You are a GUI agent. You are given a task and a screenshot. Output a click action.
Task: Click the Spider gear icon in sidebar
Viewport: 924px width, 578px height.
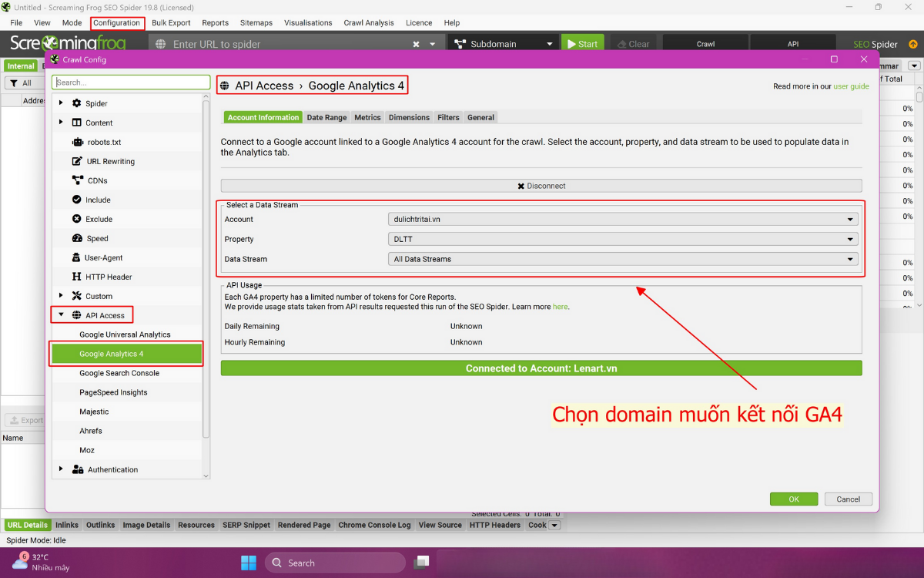coord(77,103)
